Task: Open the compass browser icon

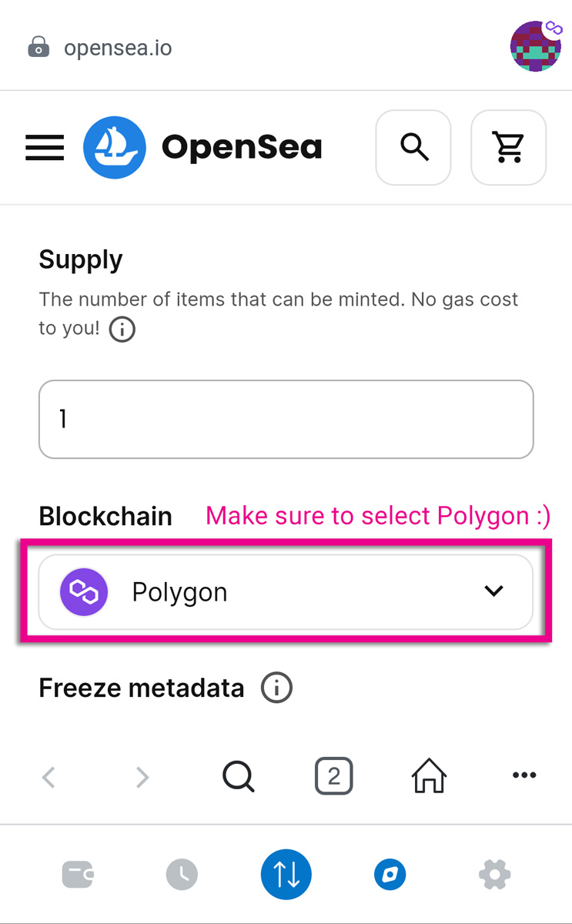Action: 390,875
